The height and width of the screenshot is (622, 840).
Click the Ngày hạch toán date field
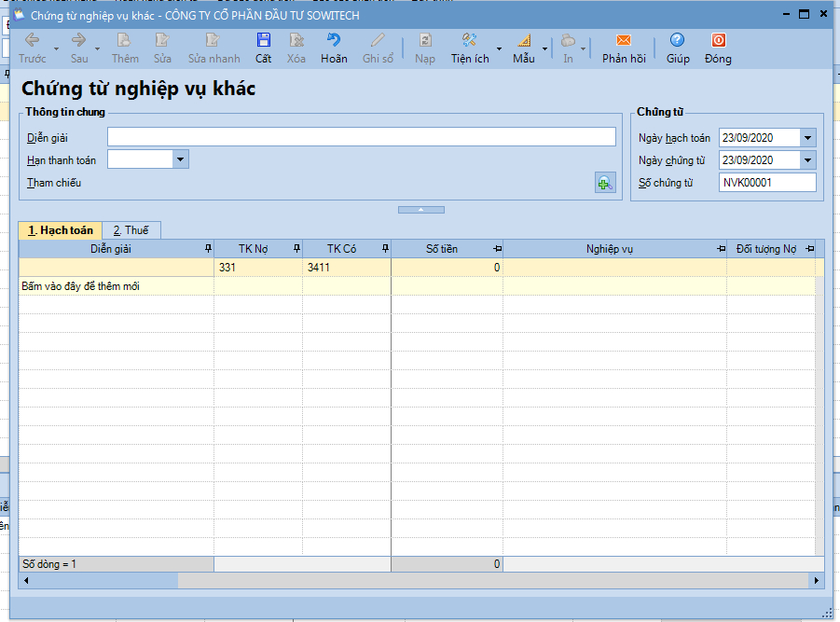pyautogui.click(x=760, y=138)
